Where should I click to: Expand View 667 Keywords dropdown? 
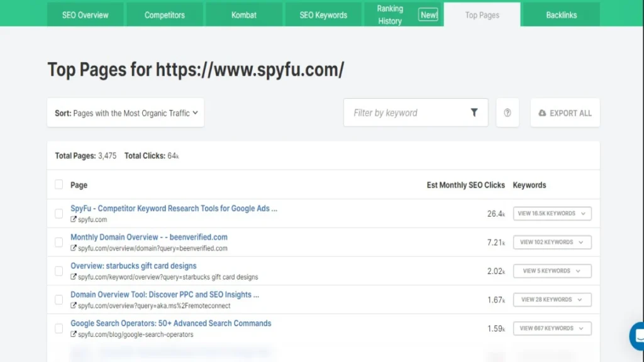click(x=552, y=328)
